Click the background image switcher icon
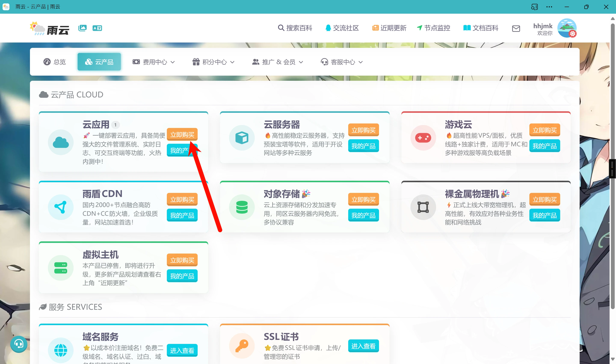 [x=82, y=28]
